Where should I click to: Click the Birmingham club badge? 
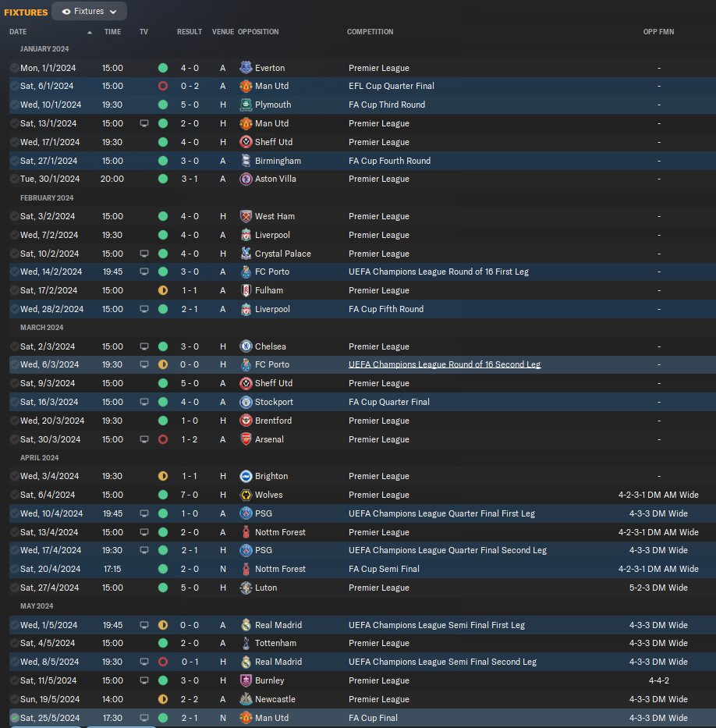pyautogui.click(x=246, y=161)
